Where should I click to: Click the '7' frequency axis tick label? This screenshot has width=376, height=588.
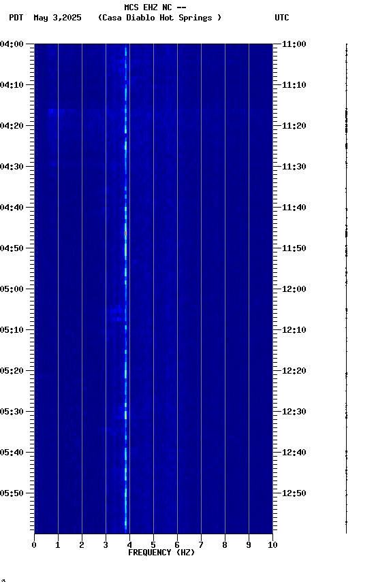(x=201, y=545)
